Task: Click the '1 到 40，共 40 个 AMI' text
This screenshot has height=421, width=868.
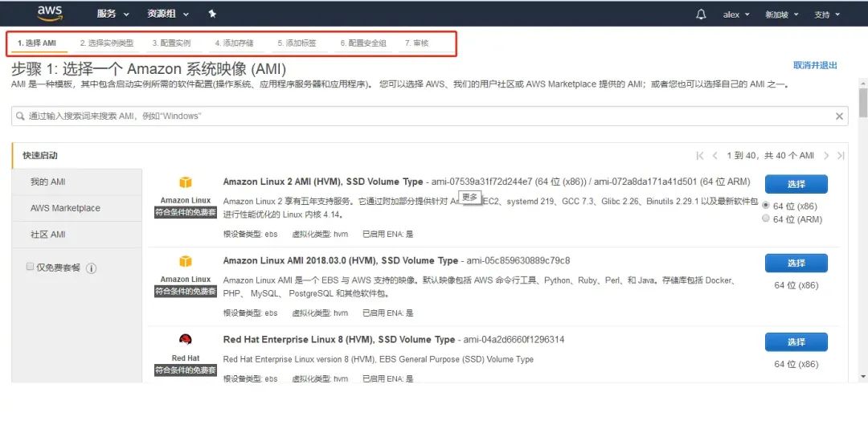Action: [x=771, y=156]
